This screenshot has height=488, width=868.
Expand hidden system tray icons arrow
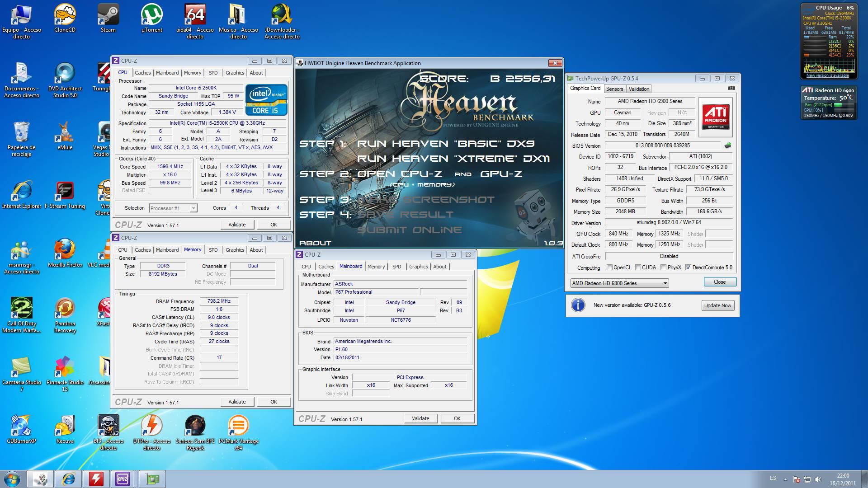tap(785, 479)
